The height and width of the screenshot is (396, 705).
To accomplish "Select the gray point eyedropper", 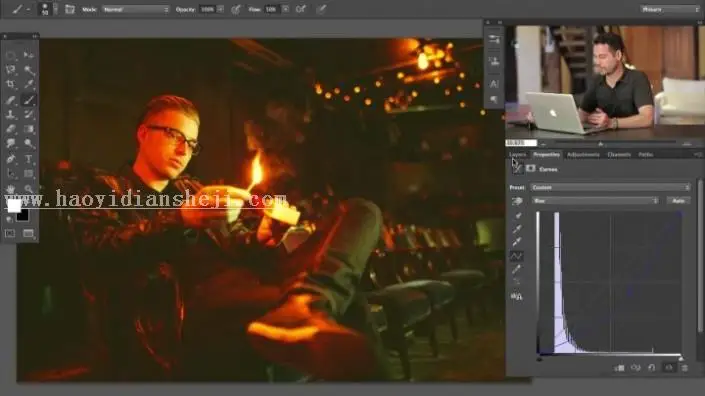I will 517,229.
